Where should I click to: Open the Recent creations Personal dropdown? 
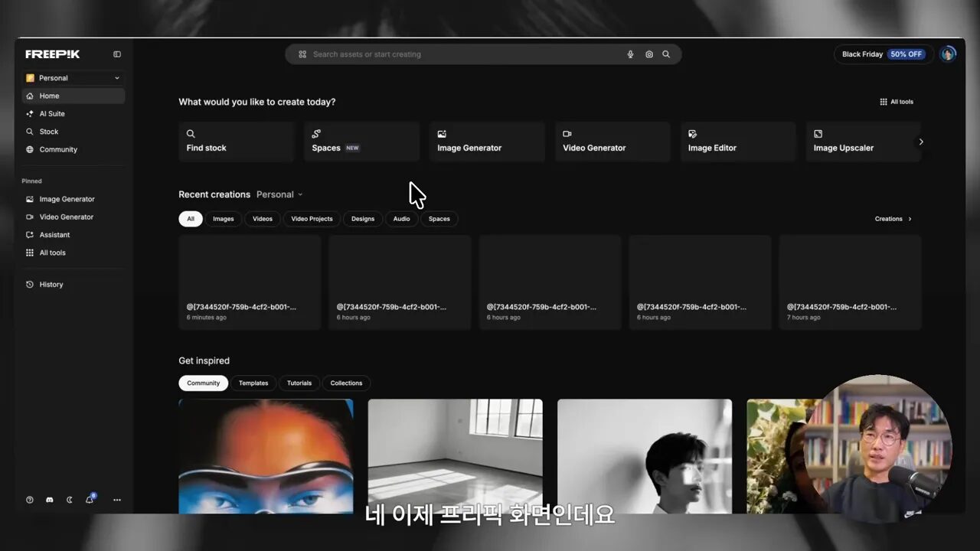pyautogui.click(x=279, y=194)
